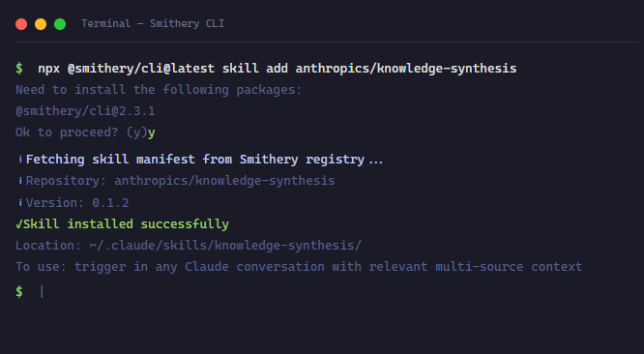
Task: Click the green maximize window button
Action: pos(60,24)
